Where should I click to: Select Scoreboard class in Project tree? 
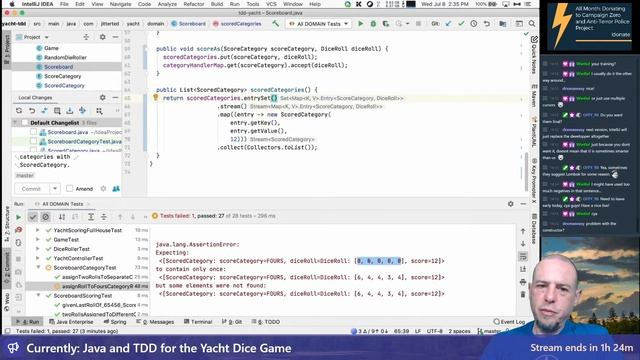(59, 67)
